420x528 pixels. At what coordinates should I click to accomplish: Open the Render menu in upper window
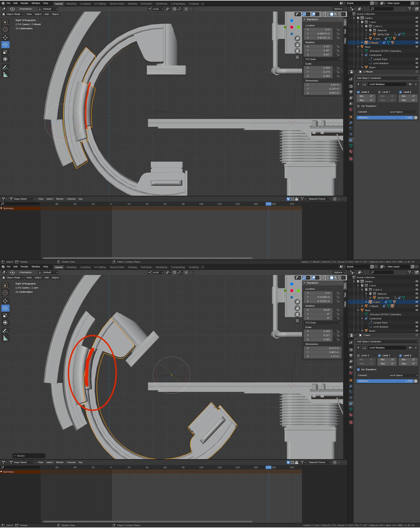[24, 3]
